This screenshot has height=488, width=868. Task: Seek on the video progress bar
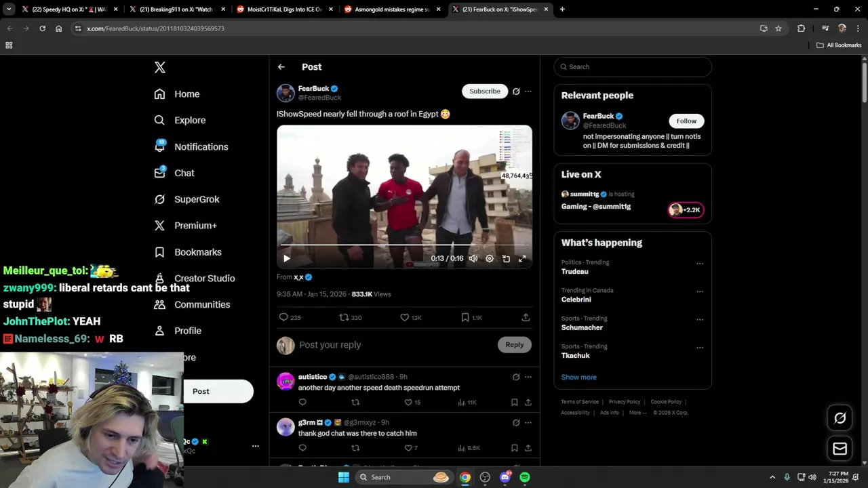tap(404, 245)
